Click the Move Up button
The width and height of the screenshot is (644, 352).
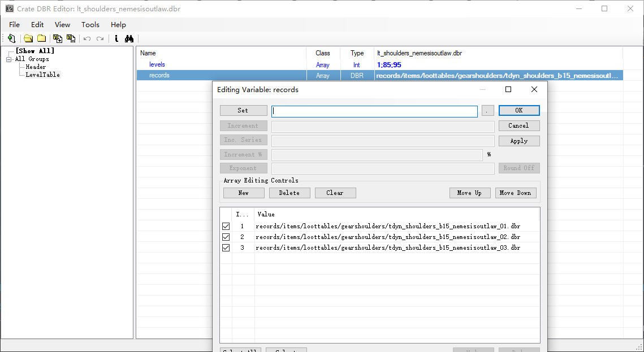470,193
